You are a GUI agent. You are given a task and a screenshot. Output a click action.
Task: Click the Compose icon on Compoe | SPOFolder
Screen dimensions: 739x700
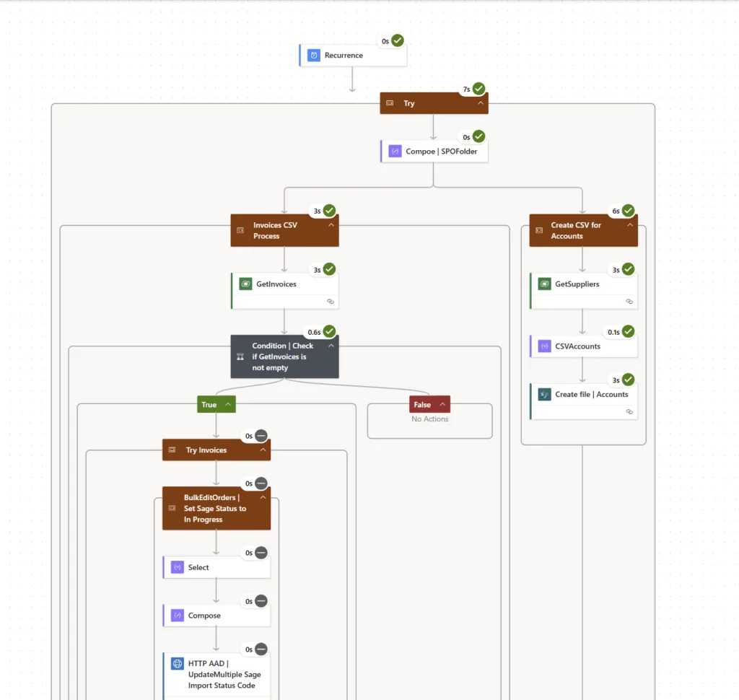coord(395,151)
